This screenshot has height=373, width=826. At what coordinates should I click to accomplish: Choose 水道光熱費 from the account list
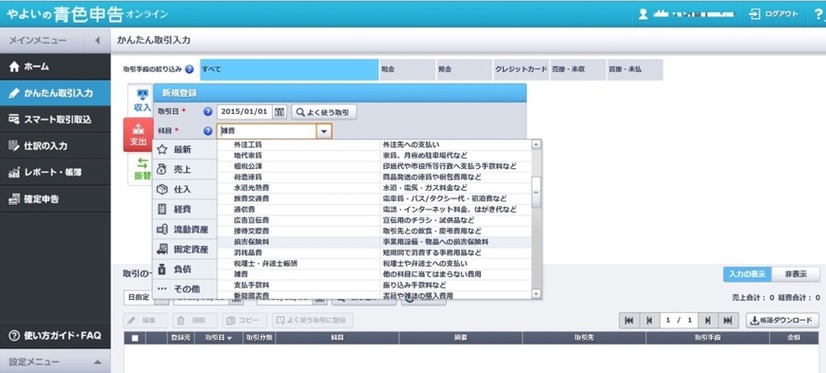click(x=374, y=188)
